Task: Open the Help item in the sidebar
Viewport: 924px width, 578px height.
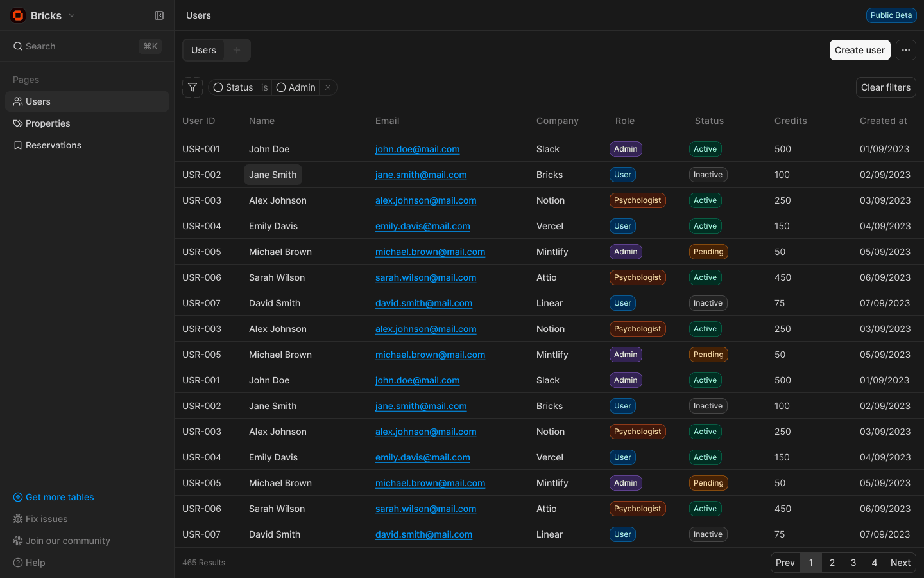Action: pyautogui.click(x=35, y=563)
